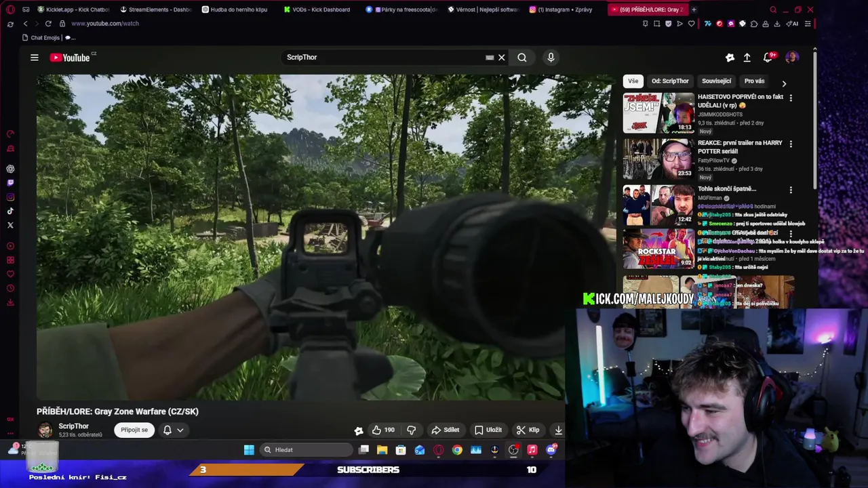Join the channel via Připojit se
Viewport: 868px width, 488px height.
pos(134,430)
